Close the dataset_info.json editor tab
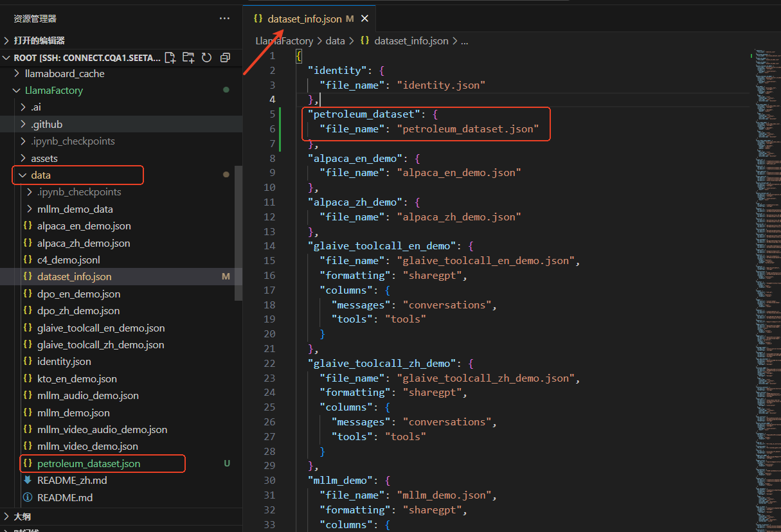The image size is (781, 532). click(x=365, y=19)
